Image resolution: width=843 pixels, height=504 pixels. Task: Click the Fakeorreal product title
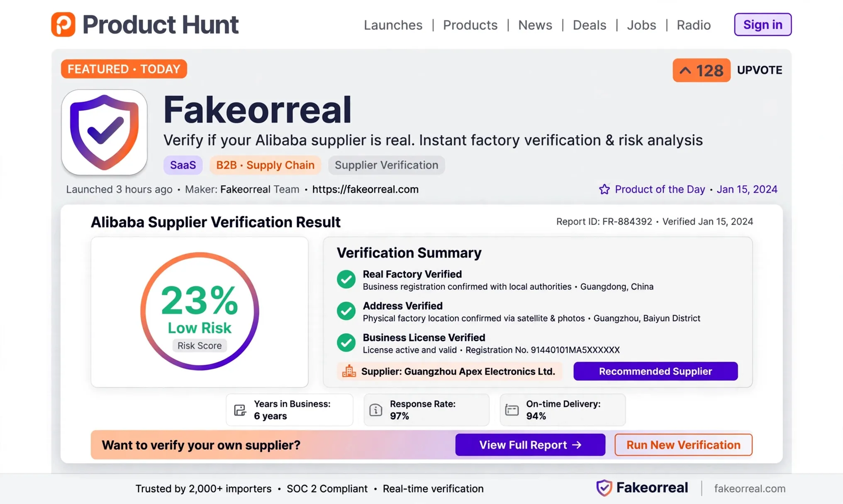coord(258,109)
